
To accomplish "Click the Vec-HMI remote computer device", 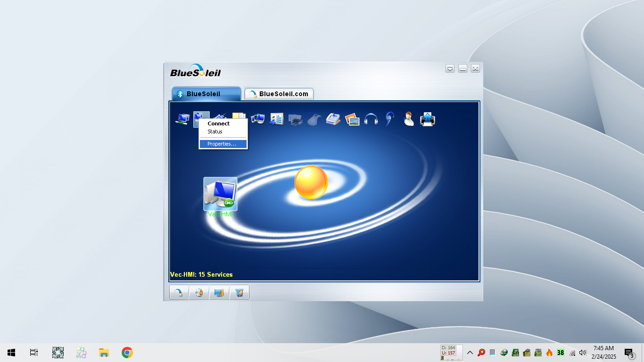I will 220,194.
